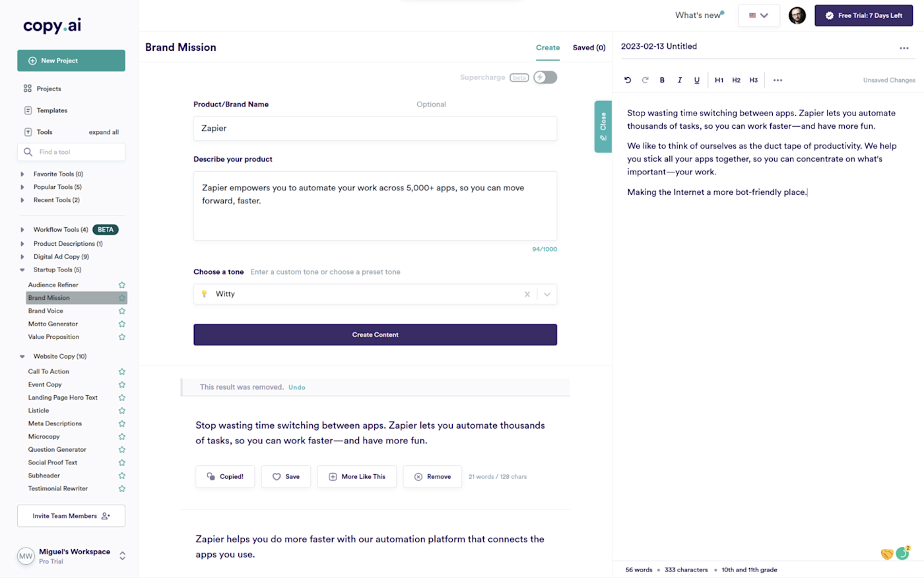
Task: Click Create Content
Action: click(375, 335)
